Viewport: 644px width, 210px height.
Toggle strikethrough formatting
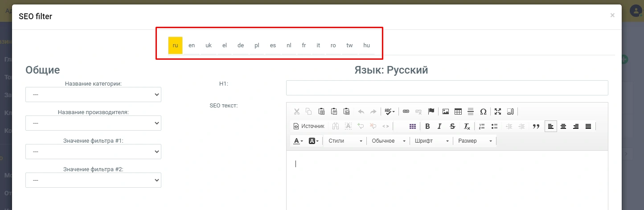pos(452,126)
